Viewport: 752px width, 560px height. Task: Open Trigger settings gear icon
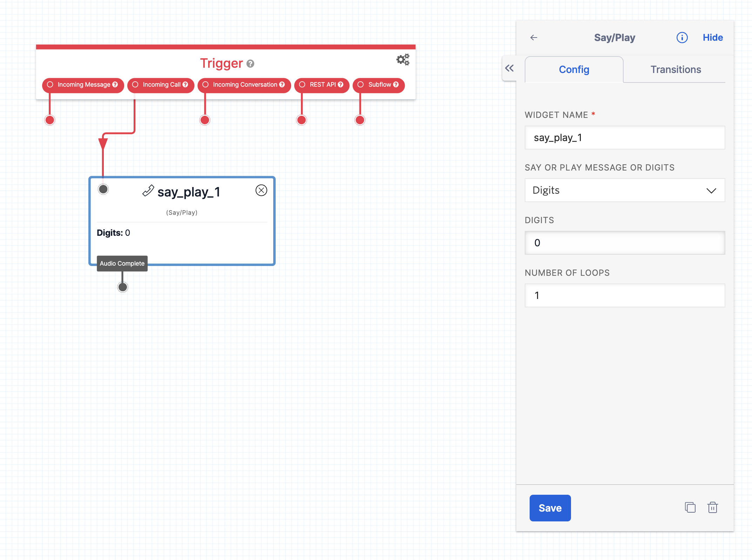pyautogui.click(x=403, y=60)
